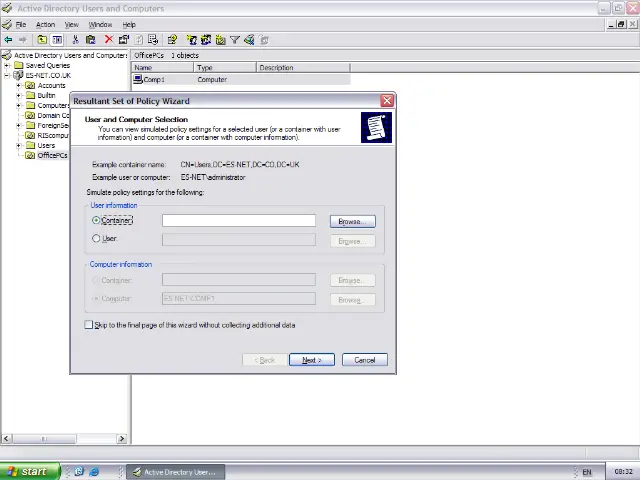Sort list by the Type column header
This screenshot has height=480, width=640.
225,67
